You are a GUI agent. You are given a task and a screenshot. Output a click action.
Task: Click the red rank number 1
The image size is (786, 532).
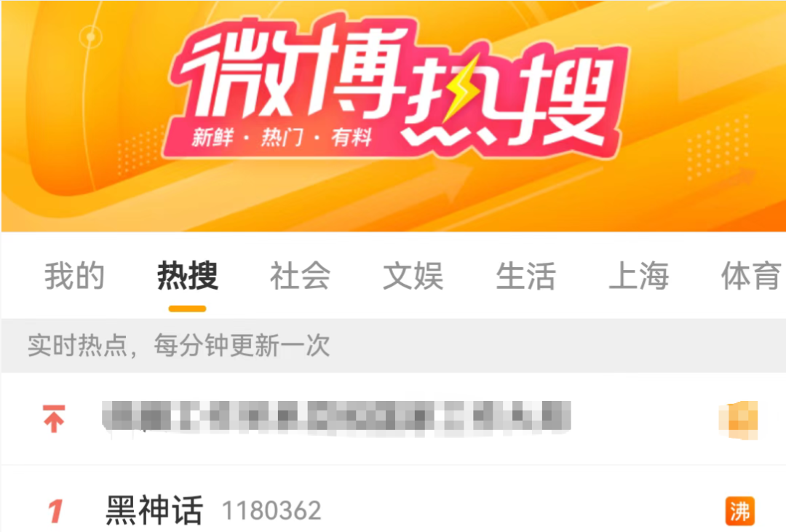point(55,512)
